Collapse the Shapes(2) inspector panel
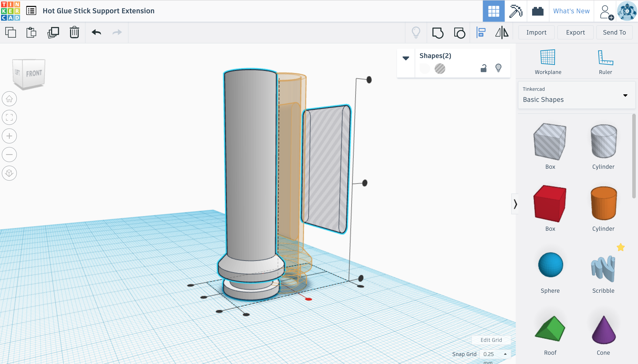638x364 pixels. point(406,58)
